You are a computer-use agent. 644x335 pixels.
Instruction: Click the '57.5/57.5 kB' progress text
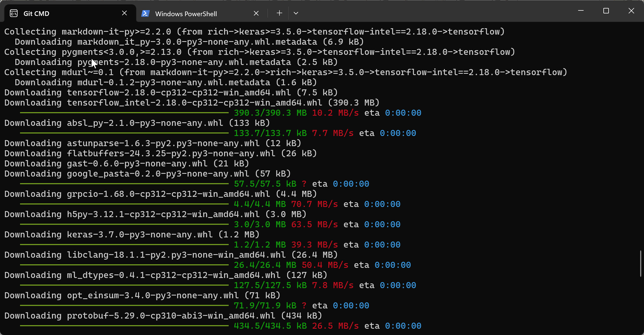pos(265,184)
